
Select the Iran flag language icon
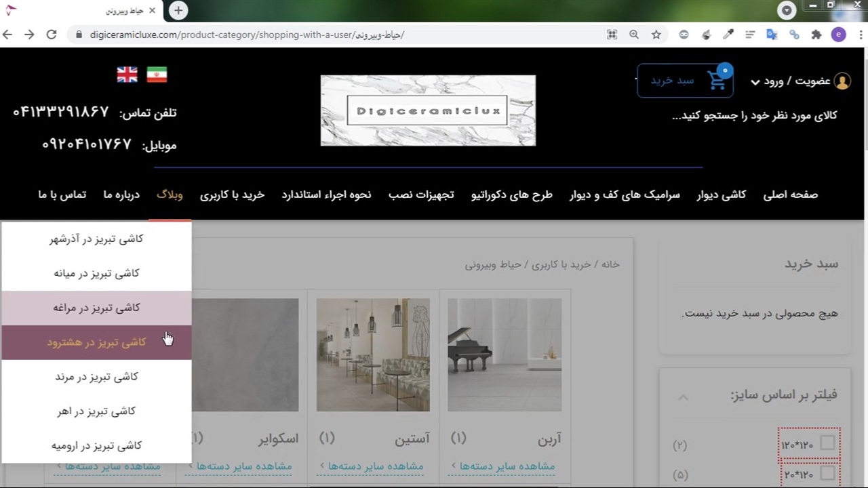point(157,75)
